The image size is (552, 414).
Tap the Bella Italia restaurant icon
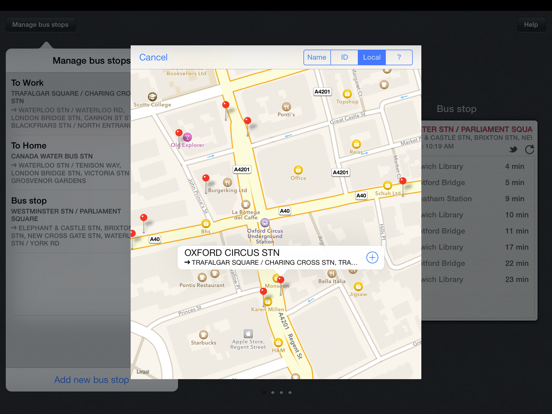(332, 274)
